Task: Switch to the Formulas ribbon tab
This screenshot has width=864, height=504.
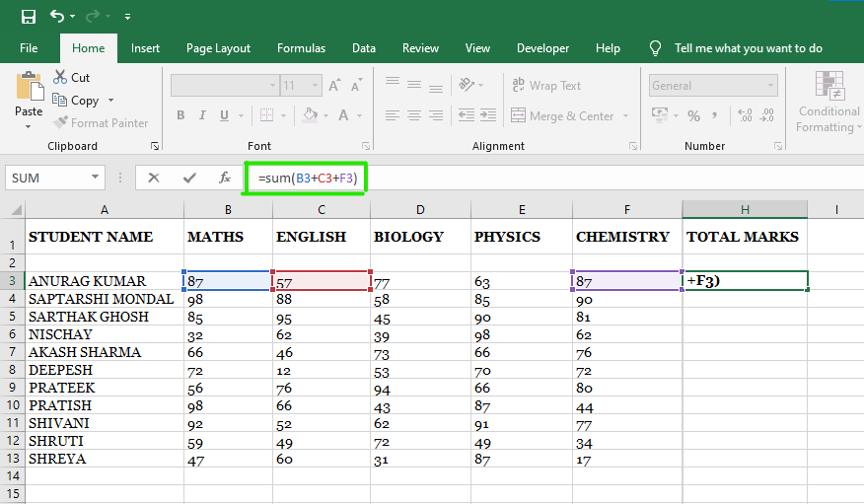Action: pos(301,48)
